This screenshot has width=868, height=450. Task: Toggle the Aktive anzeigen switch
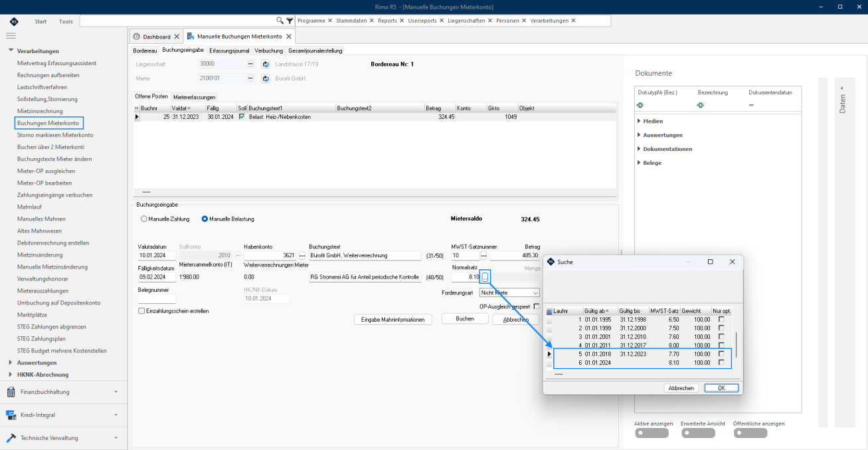651,433
